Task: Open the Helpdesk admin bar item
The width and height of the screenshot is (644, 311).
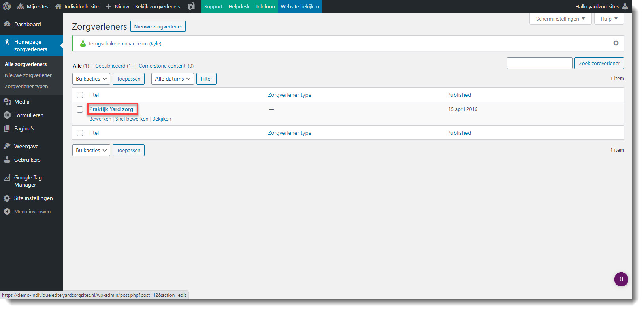Action: (x=239, y=6)
